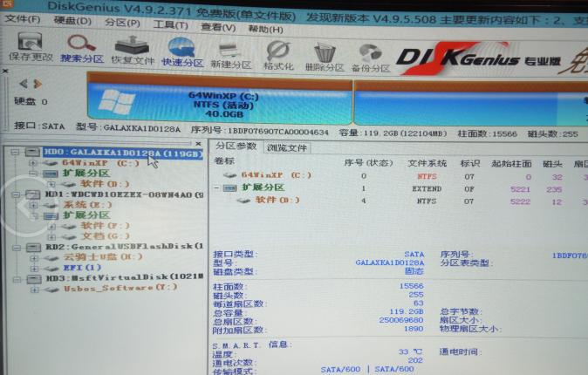Click the Save Changes (保存更改) toolbar icon
Viewport: 588px width, 375px height.
point(30,47)
